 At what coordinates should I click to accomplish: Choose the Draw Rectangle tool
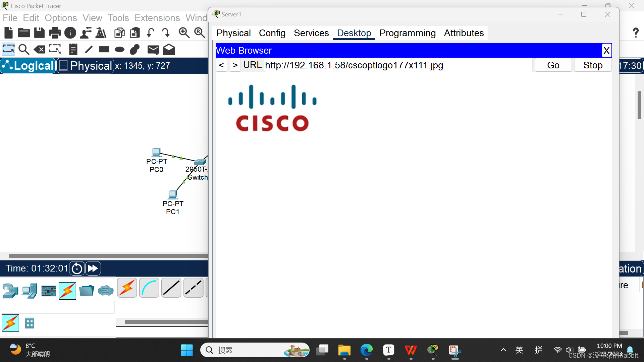[x=104, y=49]
